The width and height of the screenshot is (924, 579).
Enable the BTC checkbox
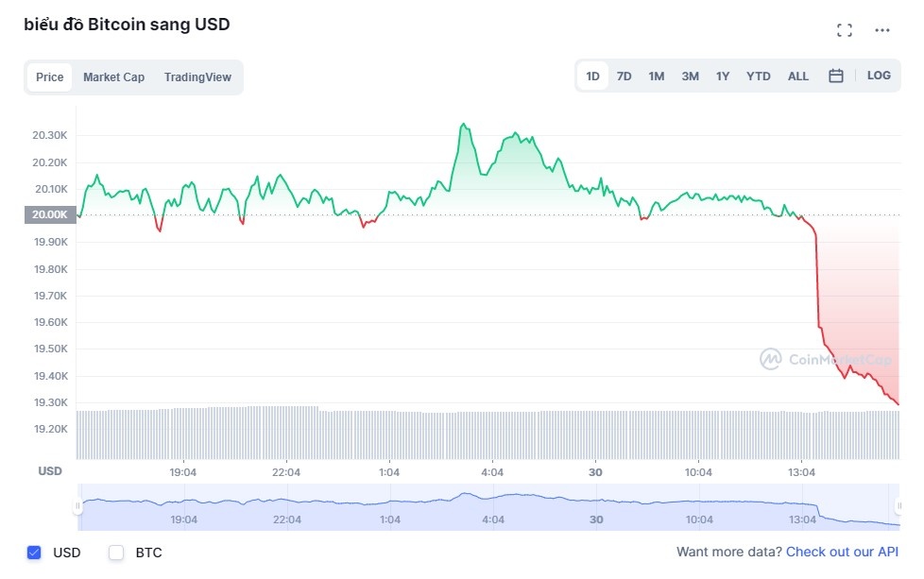pyautogui.click(x=115, y=553)
